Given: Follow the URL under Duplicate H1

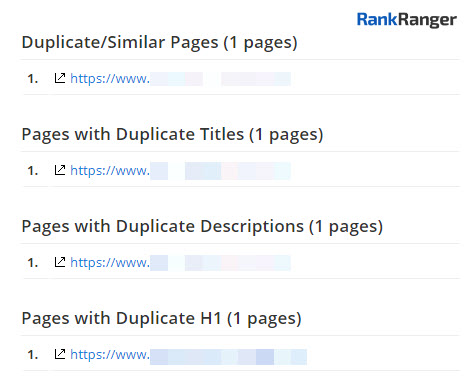Looking at the screenshot, I should (x=188, y=355).
